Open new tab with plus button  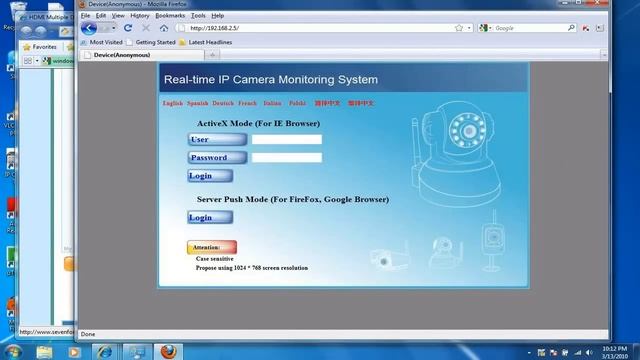[x=212, y=55]
